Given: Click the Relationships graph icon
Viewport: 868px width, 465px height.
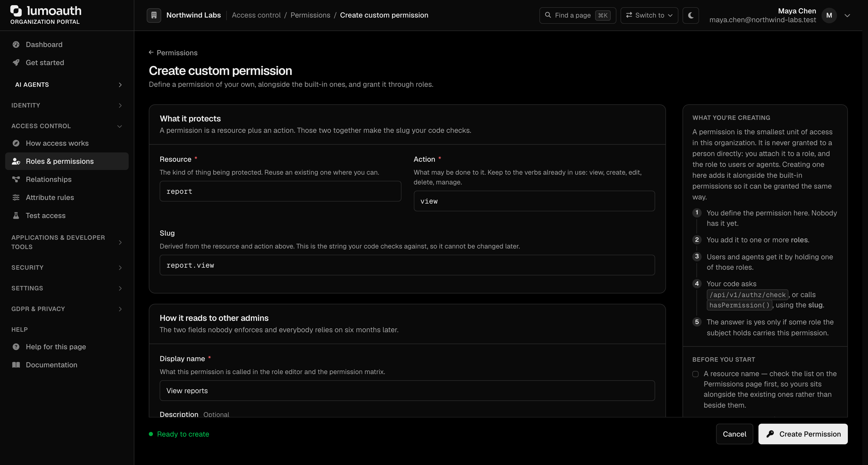Looking at the screenshot, I should tap(16, 179).
